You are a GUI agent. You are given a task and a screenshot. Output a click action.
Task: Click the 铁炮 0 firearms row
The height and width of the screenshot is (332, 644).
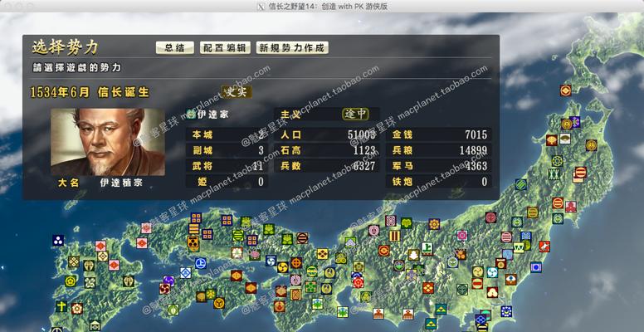pos(439,181)
